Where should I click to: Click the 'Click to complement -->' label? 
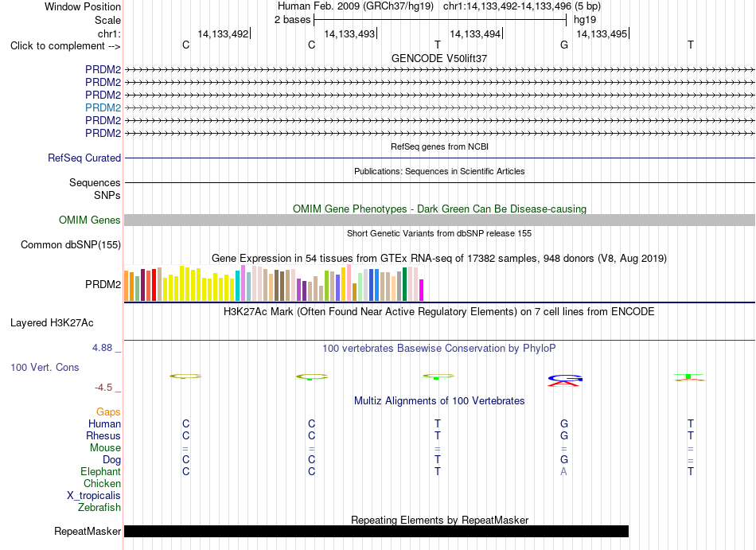pyautogui.click(x=65, y=46)
